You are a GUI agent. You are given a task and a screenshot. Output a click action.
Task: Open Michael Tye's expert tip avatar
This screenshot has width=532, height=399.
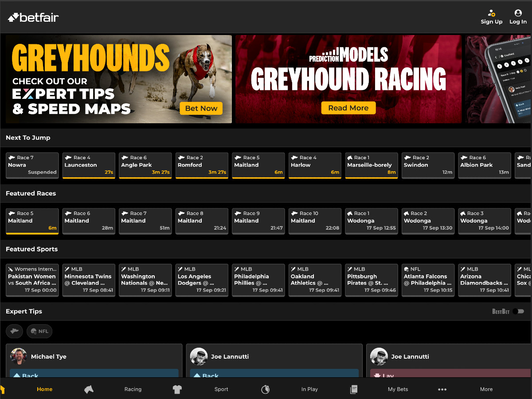(x=19, y=356)
